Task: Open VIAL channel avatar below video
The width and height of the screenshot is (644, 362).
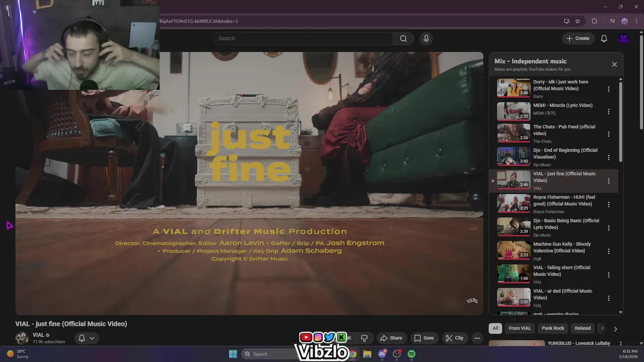Action: 22,338
